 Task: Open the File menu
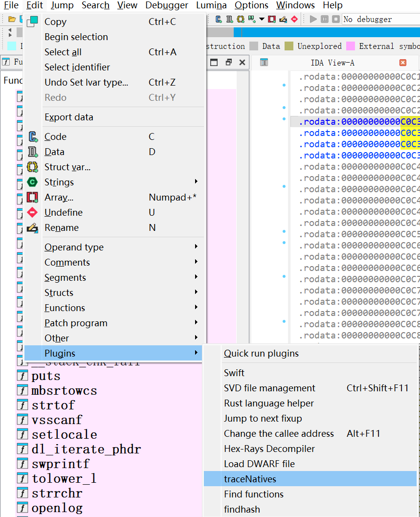pyautogui.click(x=11, y=5)
